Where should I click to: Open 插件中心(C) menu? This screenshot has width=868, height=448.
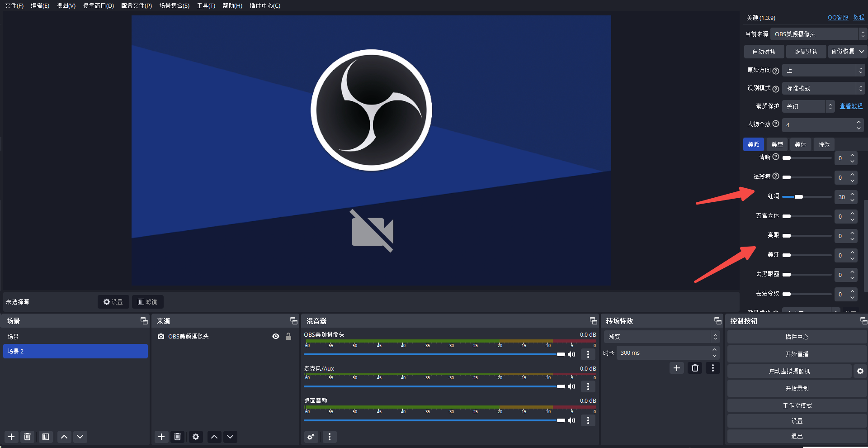click(x=265, y=5)
